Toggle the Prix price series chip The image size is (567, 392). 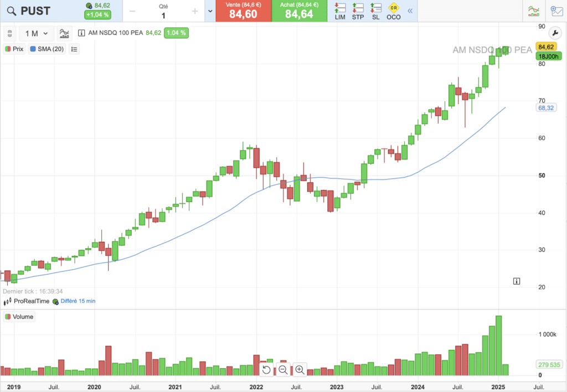(14, 49)
